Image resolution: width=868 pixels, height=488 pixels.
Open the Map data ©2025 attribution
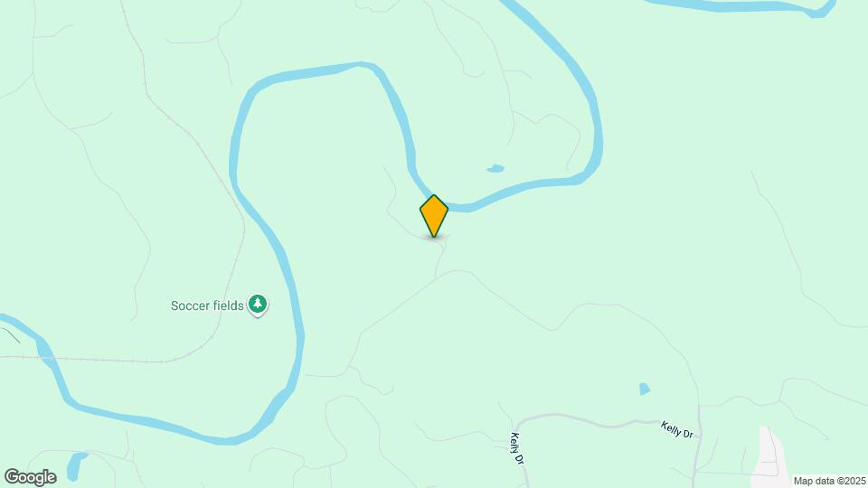click(x=830, y=482)
